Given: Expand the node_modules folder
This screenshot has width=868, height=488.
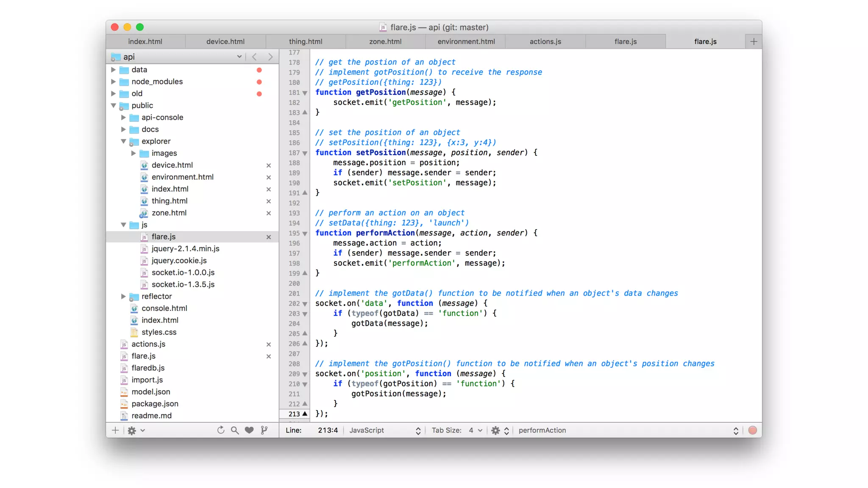Looking at the screenshot, I should pos(113,81).
